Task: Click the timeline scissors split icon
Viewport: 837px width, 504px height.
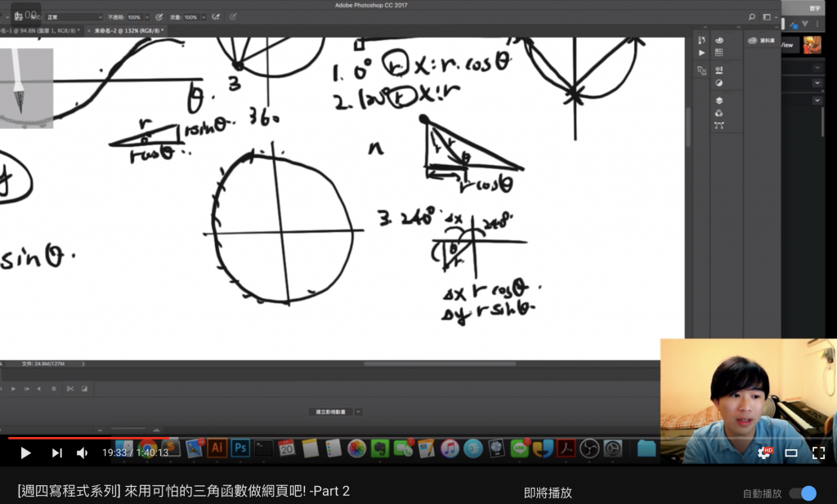Action: click(x=70, y=389)
